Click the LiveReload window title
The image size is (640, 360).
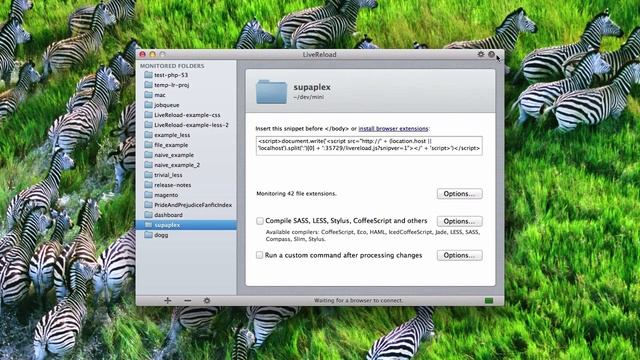(x=320, y=54)
